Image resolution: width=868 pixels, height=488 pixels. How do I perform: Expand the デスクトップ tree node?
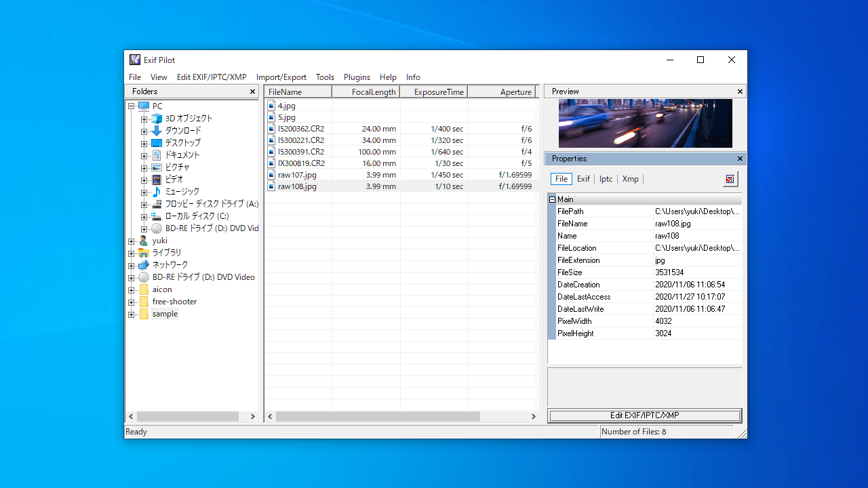click(143, 142)
